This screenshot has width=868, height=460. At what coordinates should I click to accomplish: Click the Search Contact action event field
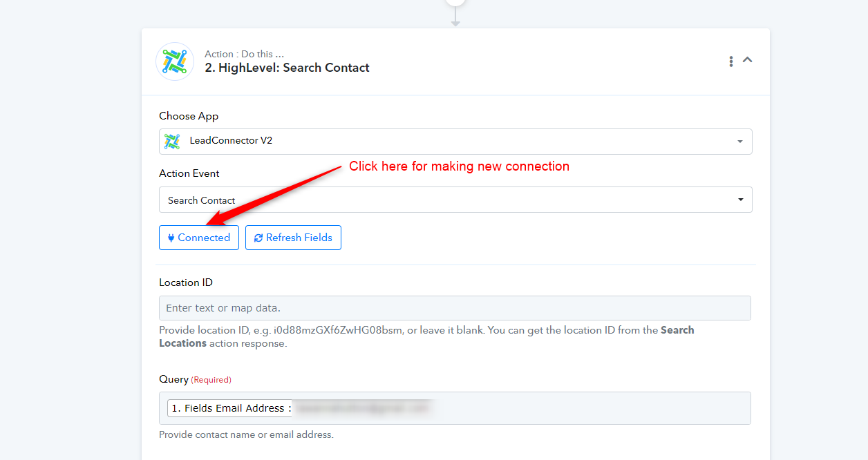455,200
